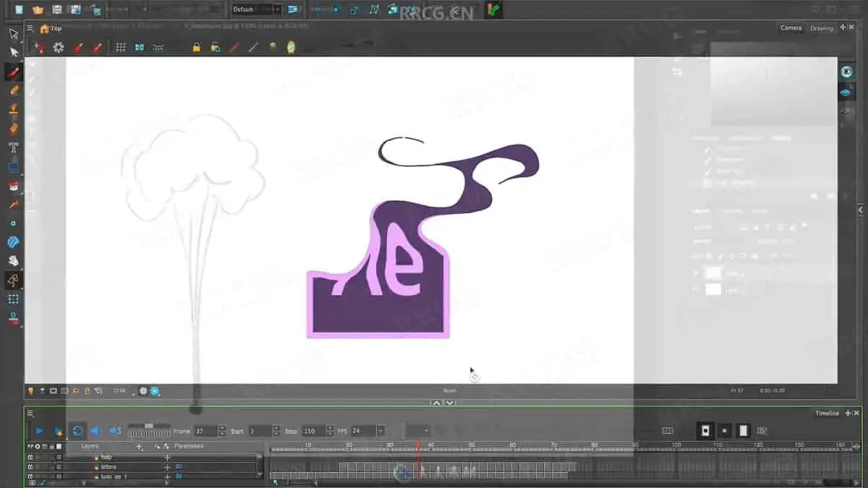Click the unlock icon in Camera toolbar
The image size is (868, 488).
215,47
